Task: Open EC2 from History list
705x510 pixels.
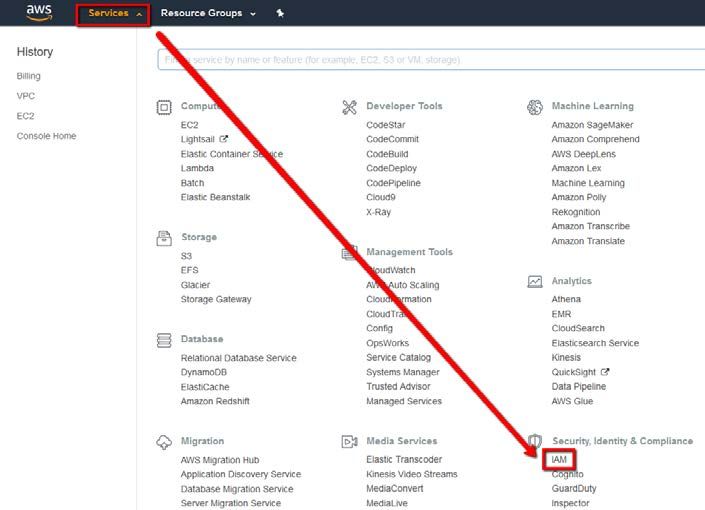Action: click(x=25, y=116)
